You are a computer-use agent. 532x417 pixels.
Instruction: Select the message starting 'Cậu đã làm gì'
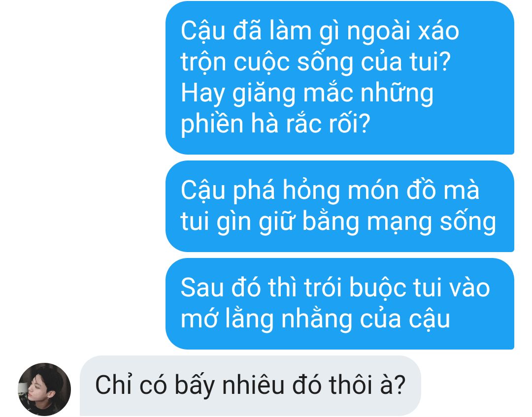[x=339, y=78]
